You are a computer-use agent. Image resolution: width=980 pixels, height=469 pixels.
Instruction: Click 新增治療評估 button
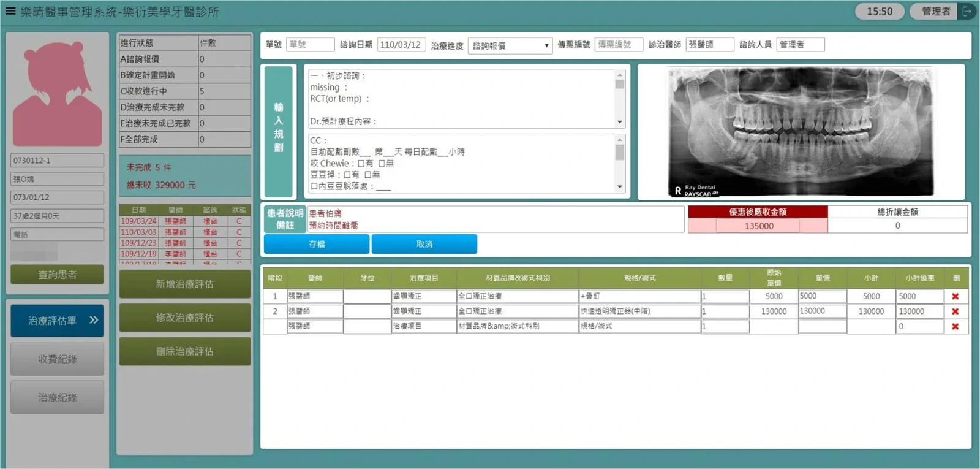click(x=184, y=284)
